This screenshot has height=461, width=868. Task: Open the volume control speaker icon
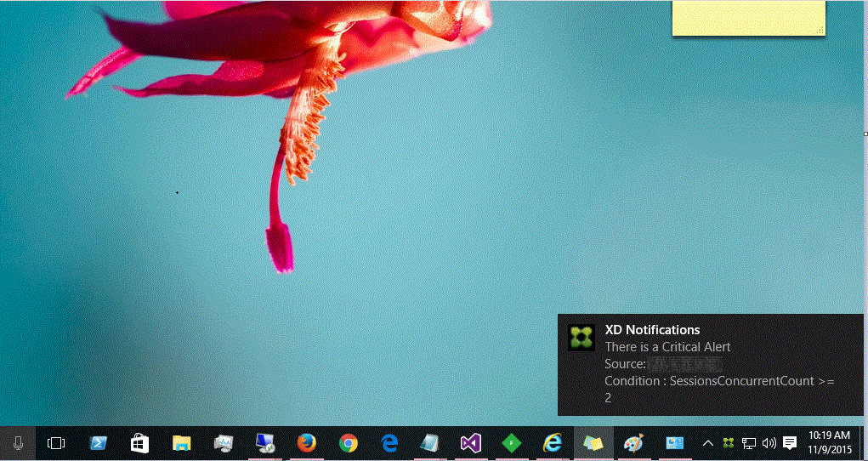pos(769,443)
